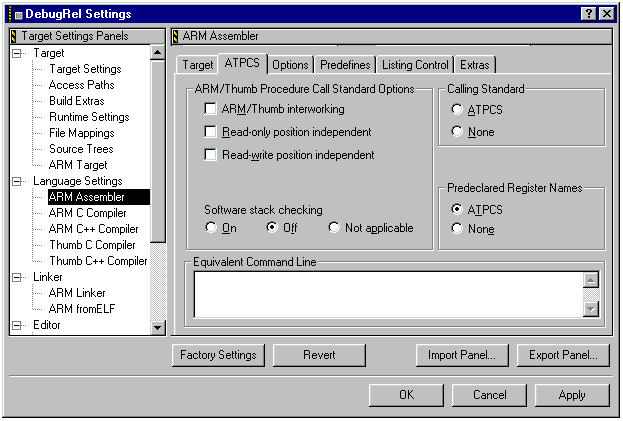Set Software stack checking to On
The image size is (623, 421).
point(211,228)
